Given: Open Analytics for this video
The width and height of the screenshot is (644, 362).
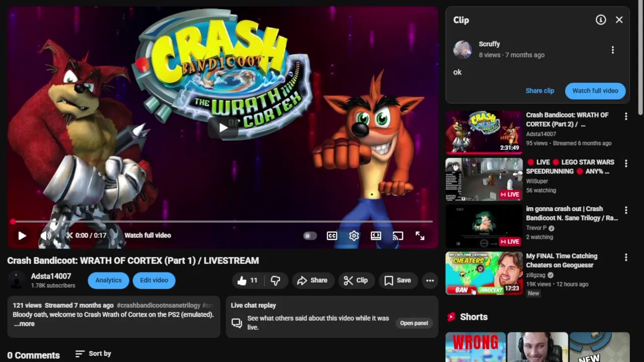Looking at the screenshot, I should [109, 280].
